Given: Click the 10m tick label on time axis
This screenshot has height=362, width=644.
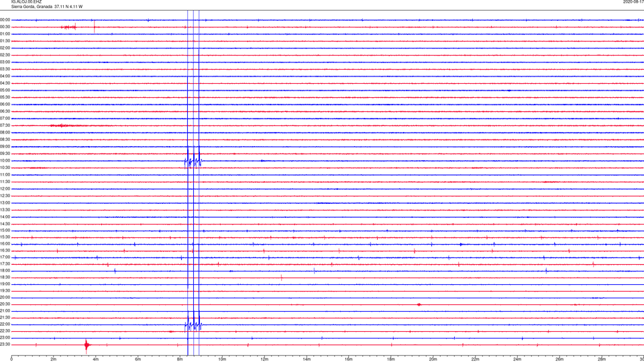Looking at the screenshot, I should 222,359.
